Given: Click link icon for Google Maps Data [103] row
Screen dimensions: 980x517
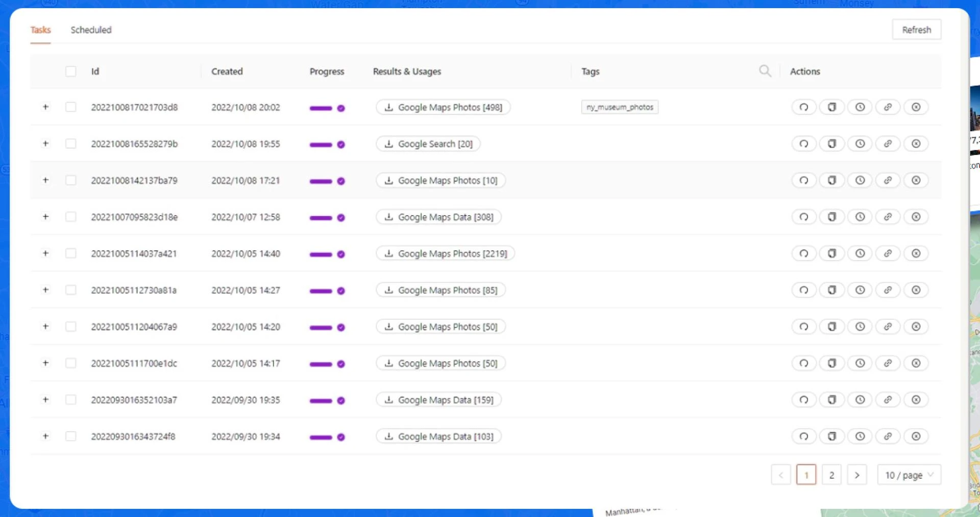Looking at the screenshot, I should click(888, 437).
